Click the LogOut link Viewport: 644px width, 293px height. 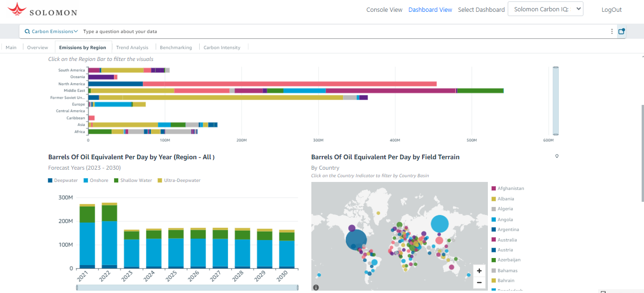coord(611,9)
